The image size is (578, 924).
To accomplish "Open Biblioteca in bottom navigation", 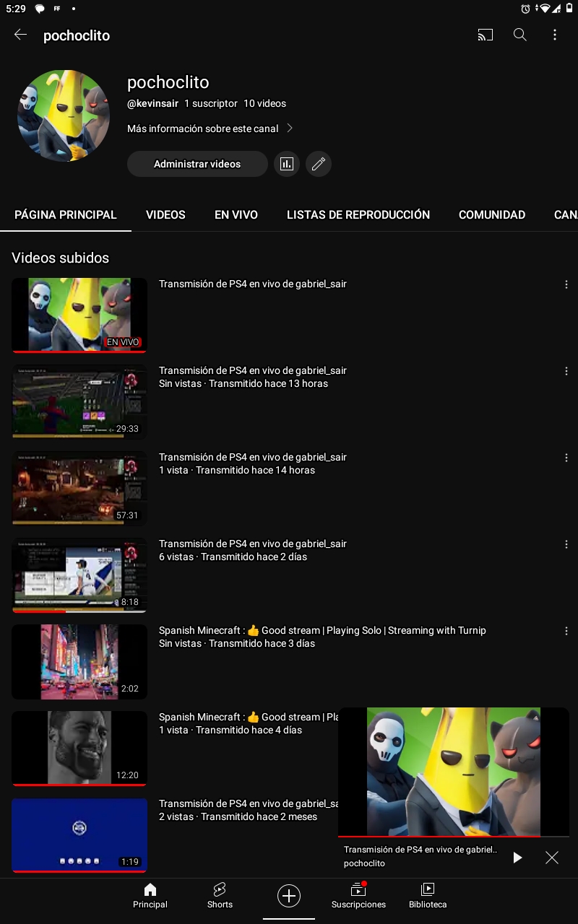I will pyautogui.click(x=428, y=895).
